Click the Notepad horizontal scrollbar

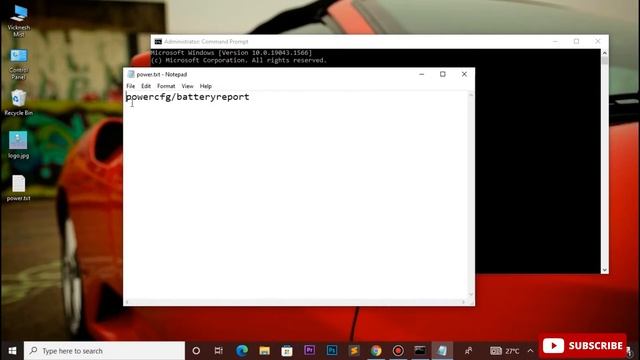coord(295,302)
